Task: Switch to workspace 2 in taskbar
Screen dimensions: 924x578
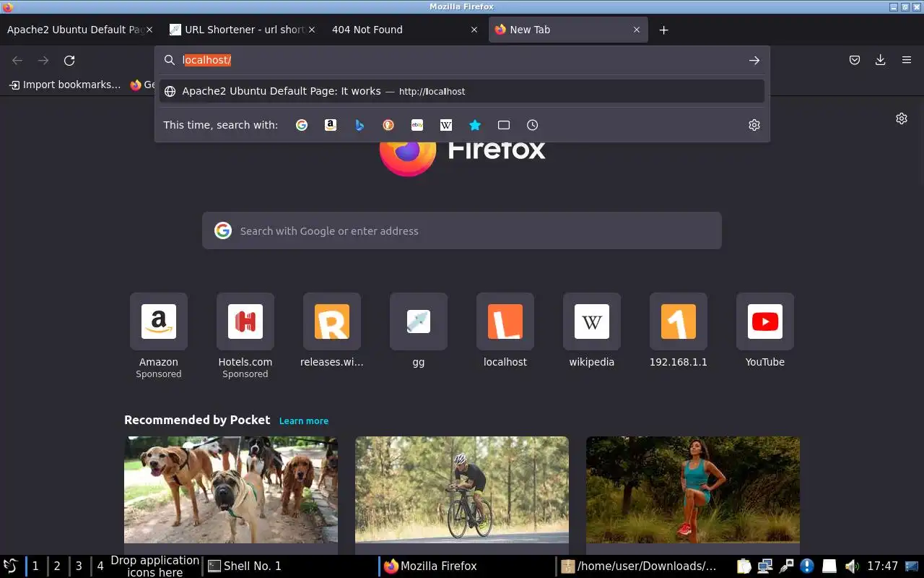Action: [x=57, y=566]
